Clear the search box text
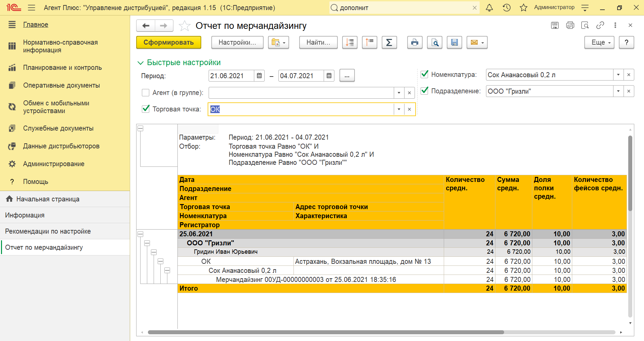 [475, 8]
